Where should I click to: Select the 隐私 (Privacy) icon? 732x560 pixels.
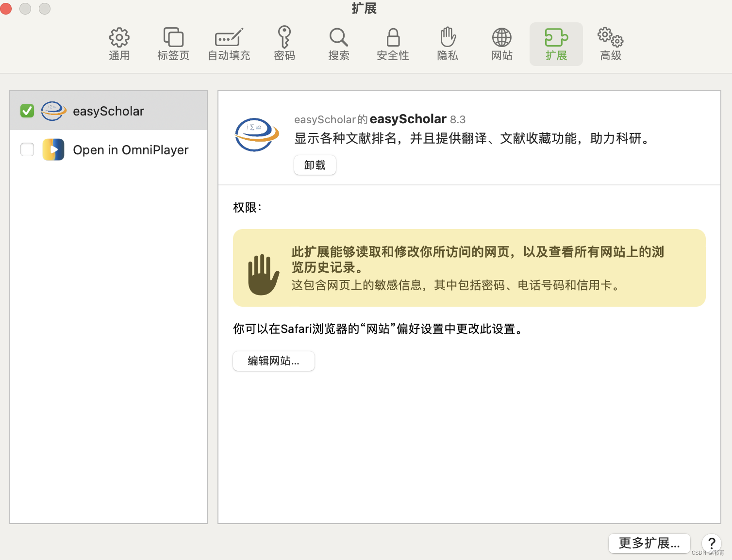click(447, 44)
